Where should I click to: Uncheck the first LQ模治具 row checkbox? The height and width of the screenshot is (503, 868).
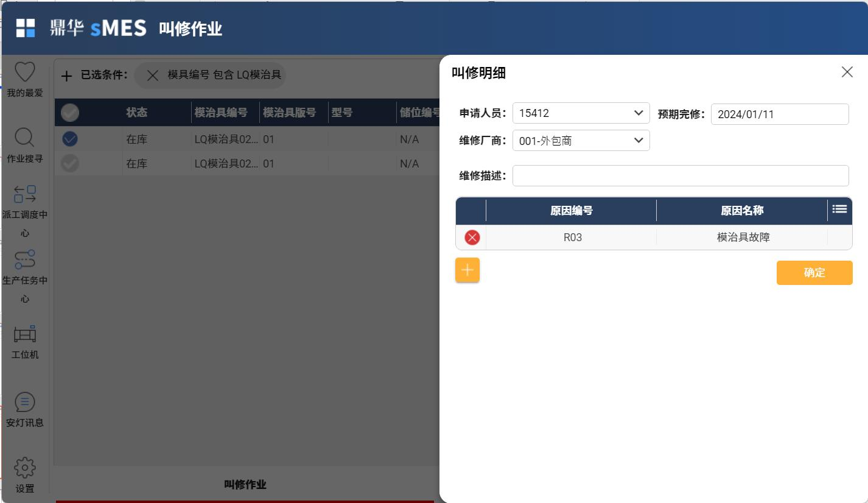70,139
